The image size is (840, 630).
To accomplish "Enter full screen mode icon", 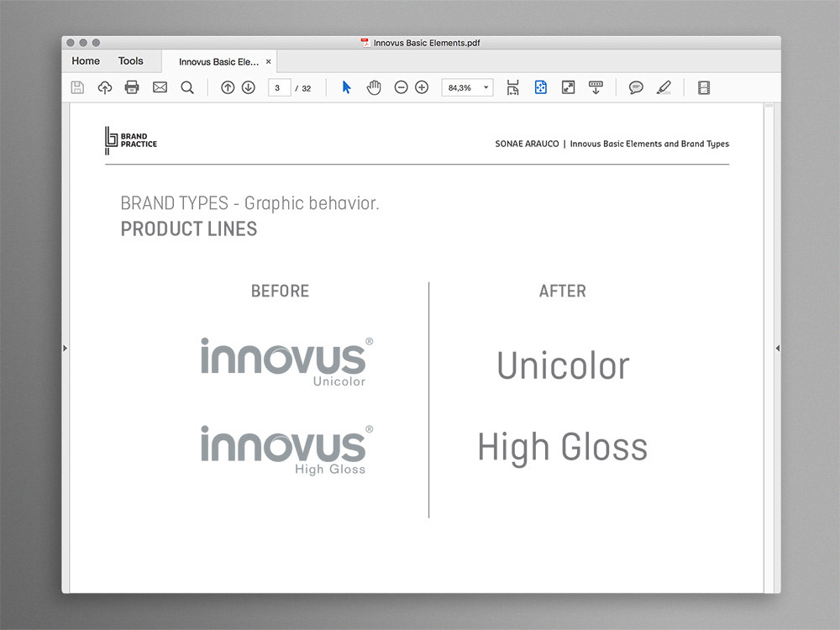I will [x=568, y=87].
